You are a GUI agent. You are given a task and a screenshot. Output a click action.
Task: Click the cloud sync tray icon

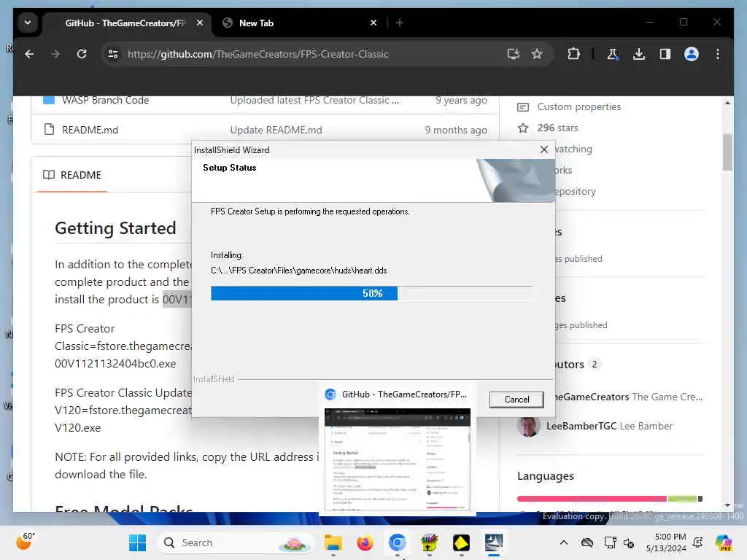[x=587, y=542]
